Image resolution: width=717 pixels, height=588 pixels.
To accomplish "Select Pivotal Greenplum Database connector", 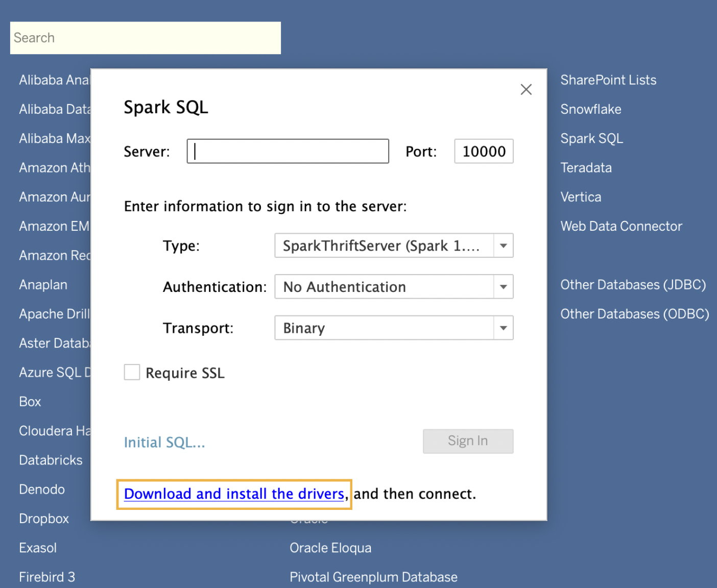I will point(373,577).
